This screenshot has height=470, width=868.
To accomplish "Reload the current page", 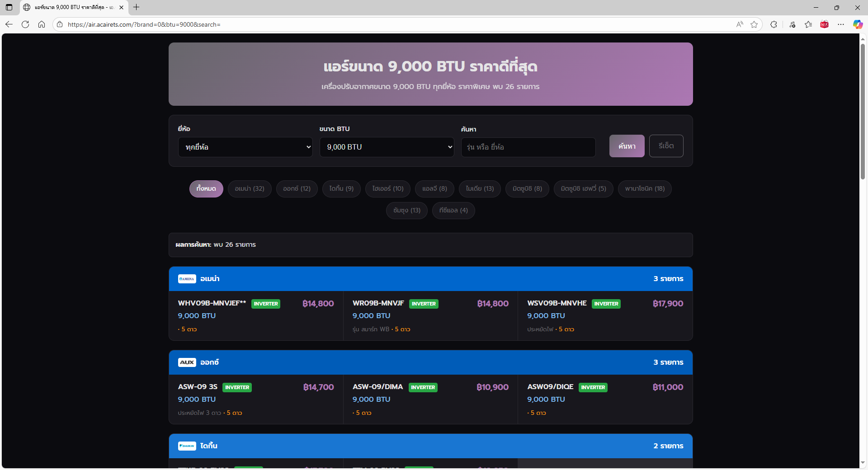I will coord(25,24).
